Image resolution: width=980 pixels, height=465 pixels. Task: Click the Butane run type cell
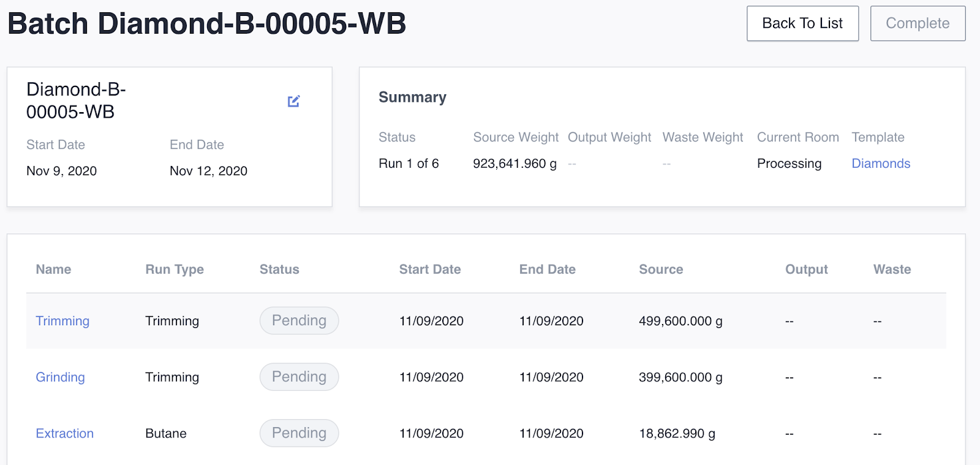pyautogui.click(x=166, y=434)
